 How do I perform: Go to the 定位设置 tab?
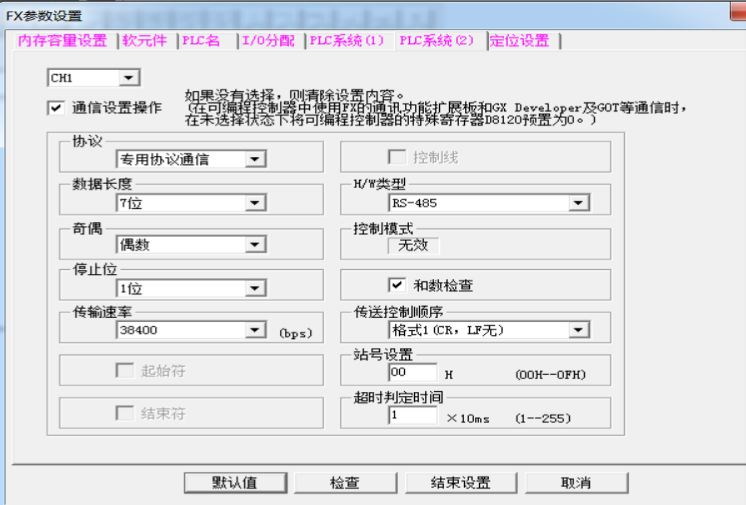[x=519, y=41]
